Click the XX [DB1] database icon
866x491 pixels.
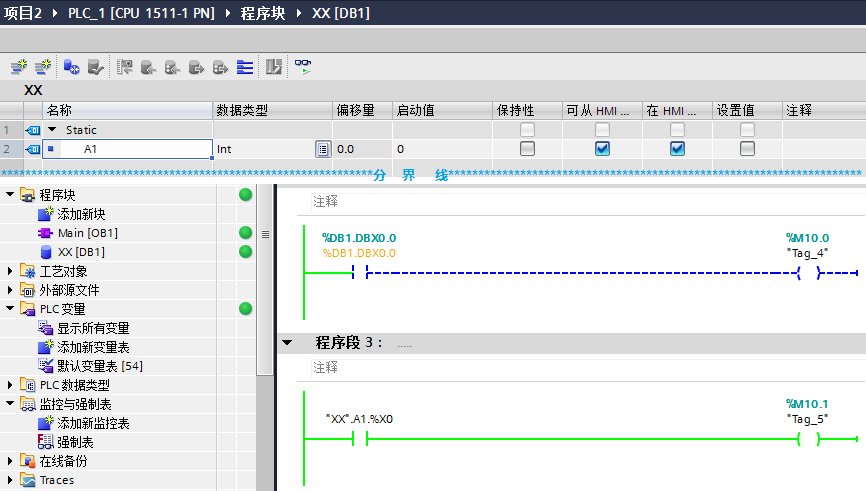coord(46,252)
